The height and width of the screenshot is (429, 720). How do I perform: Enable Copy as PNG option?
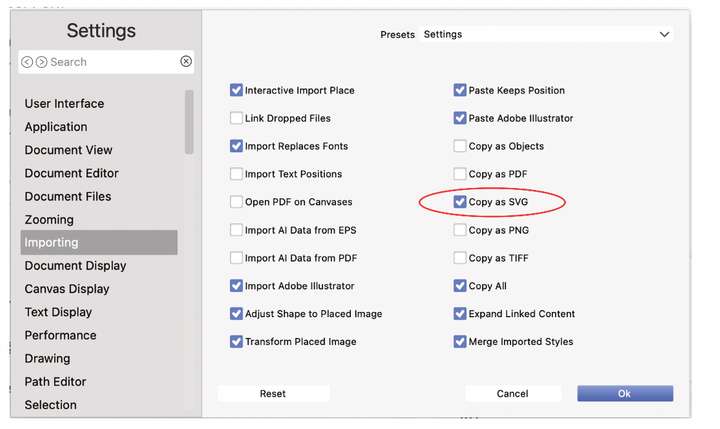point(460,230)
